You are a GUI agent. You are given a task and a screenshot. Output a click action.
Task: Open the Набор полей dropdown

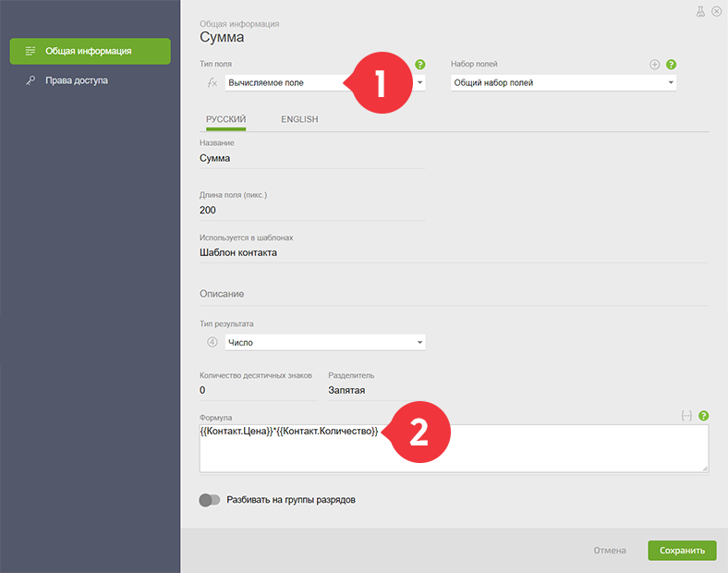564,82
